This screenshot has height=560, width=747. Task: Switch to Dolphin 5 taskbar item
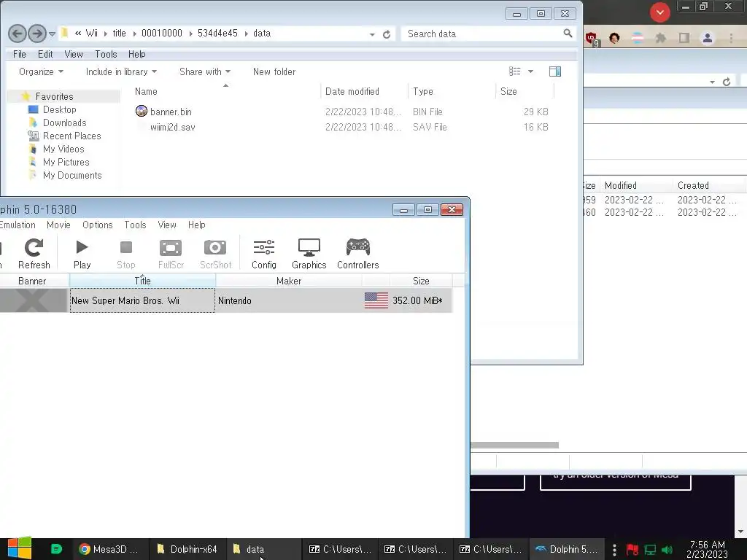click(567, 549)
